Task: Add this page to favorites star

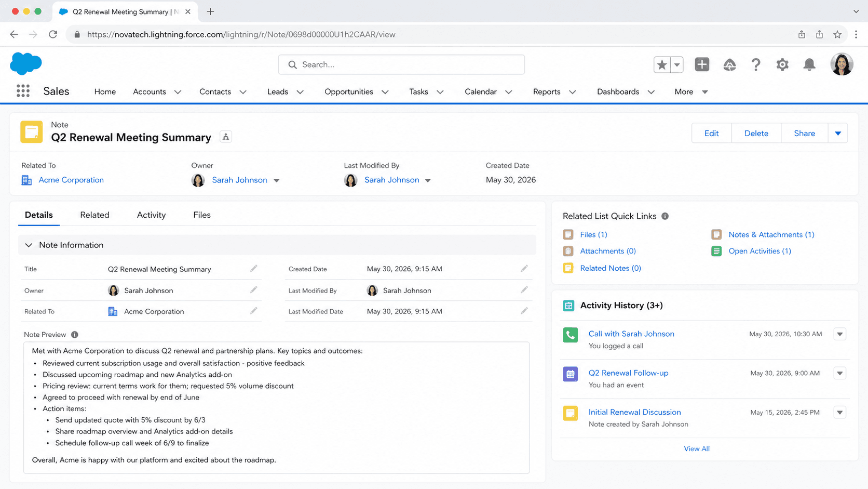Action: [x=662, y=64]
